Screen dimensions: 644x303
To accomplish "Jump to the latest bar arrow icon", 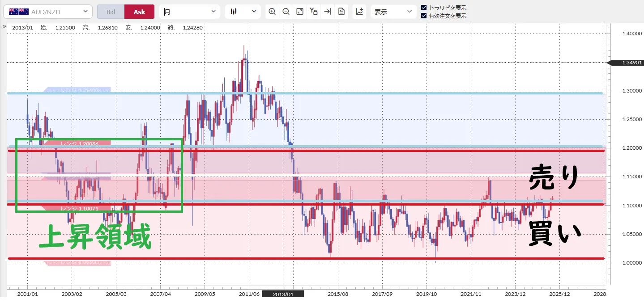I will 328,12.
